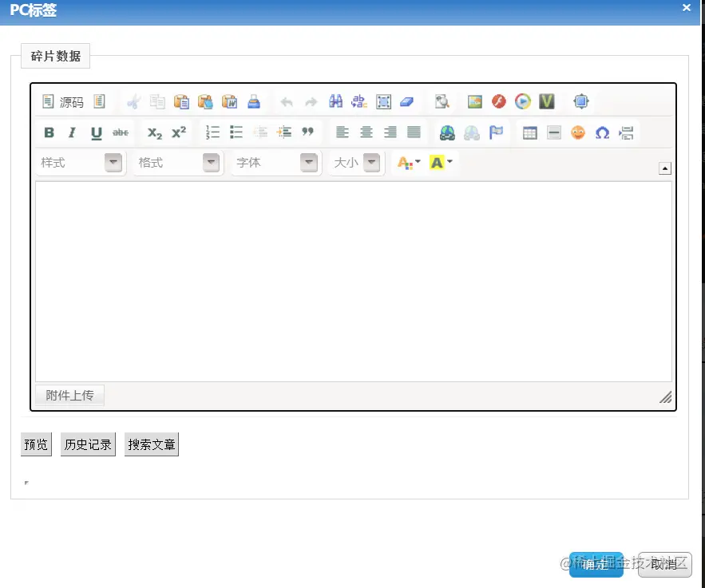Toggle Italic formatting

pos(72,132)
